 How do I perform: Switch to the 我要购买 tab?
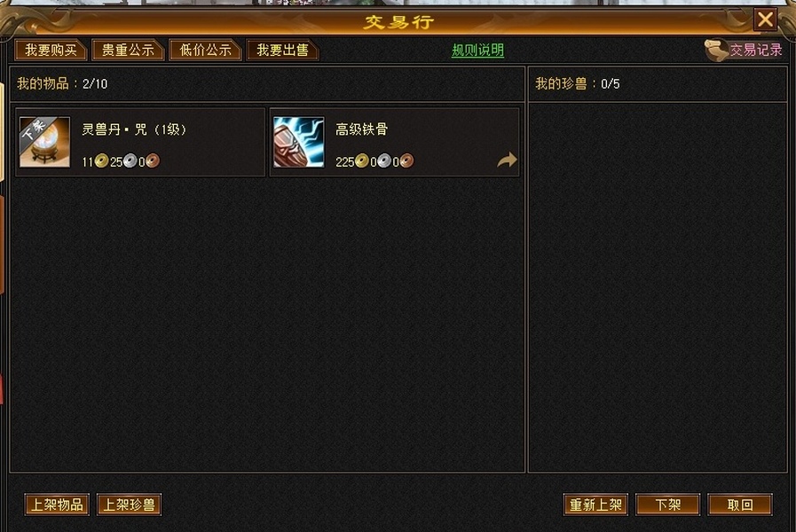(x=51, y=51)
